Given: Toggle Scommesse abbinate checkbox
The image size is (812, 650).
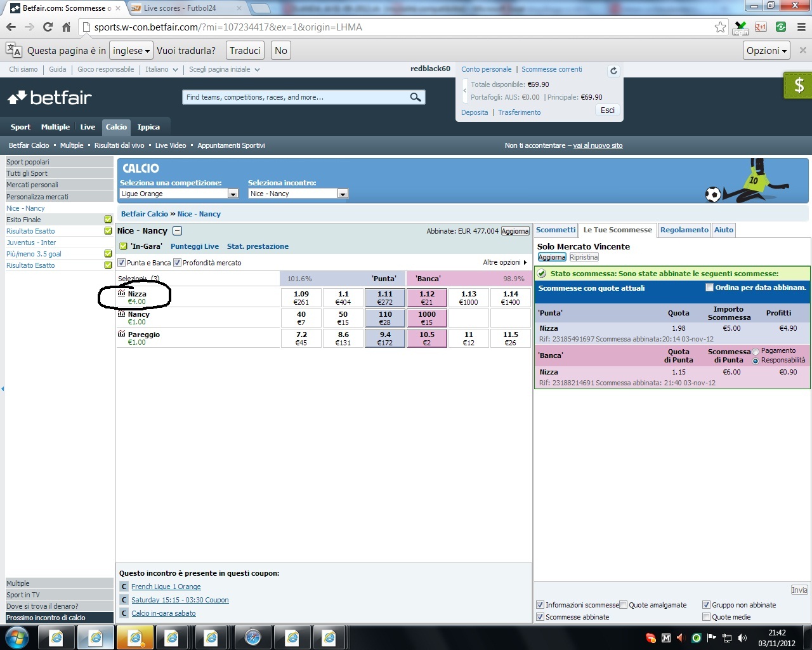Looking at the screenshot, I should tap(540, 617).
